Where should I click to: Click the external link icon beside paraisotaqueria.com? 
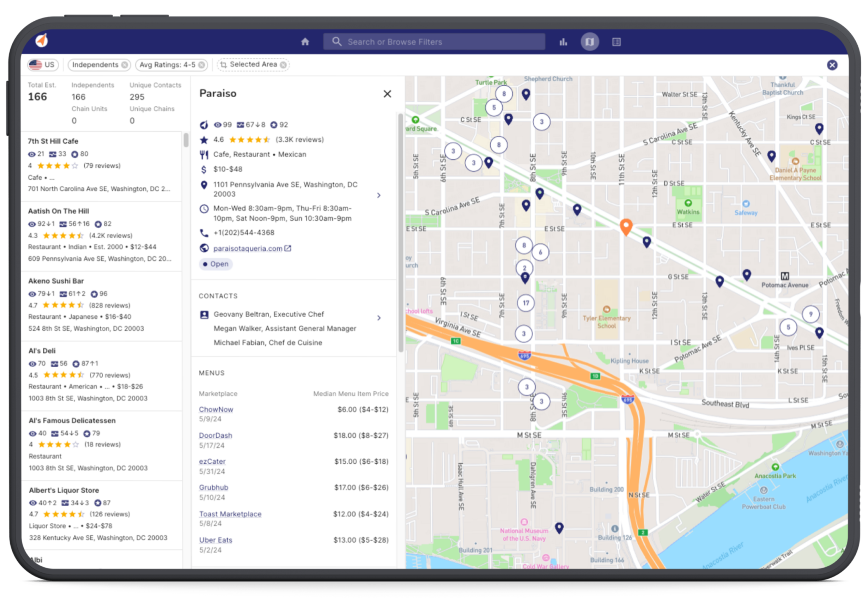point(288,248)
